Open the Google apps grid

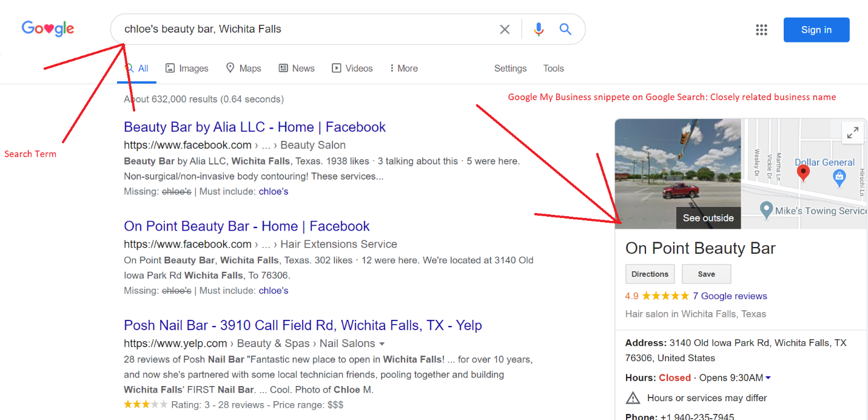click(x=761, y=30)
